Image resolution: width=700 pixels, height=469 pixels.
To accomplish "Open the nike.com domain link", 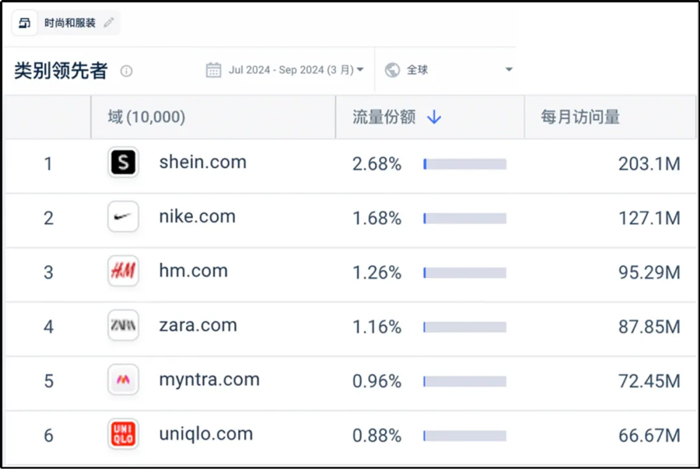I will [x=197, y=216].
